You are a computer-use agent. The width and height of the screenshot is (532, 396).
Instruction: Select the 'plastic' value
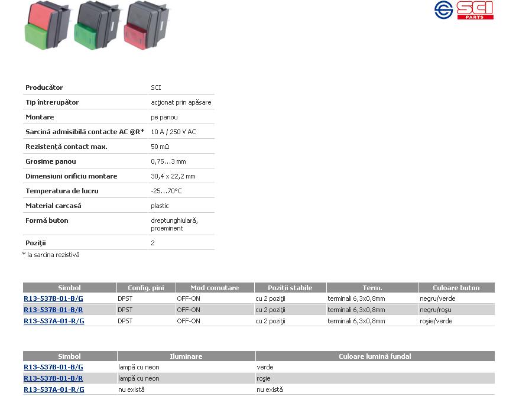coord(160,206)
